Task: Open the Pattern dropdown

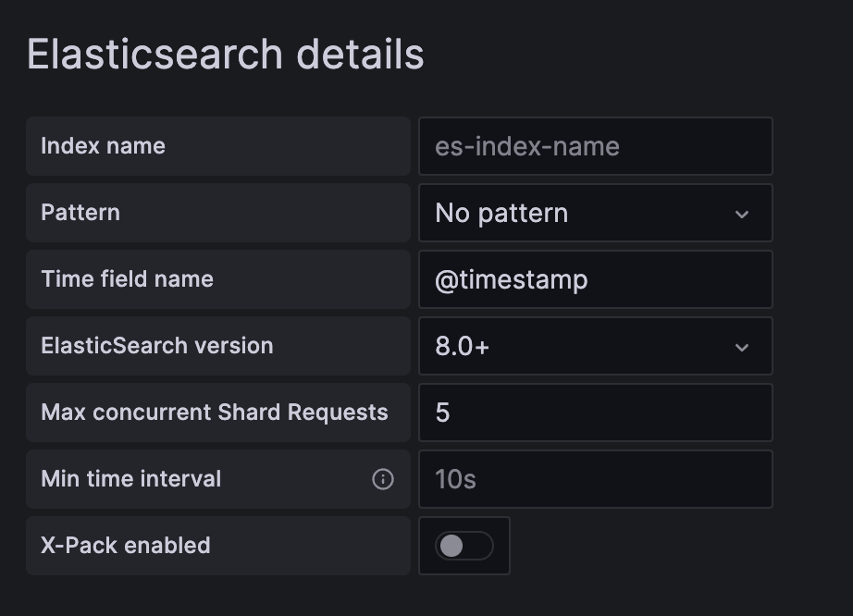Action: (595, 213)
